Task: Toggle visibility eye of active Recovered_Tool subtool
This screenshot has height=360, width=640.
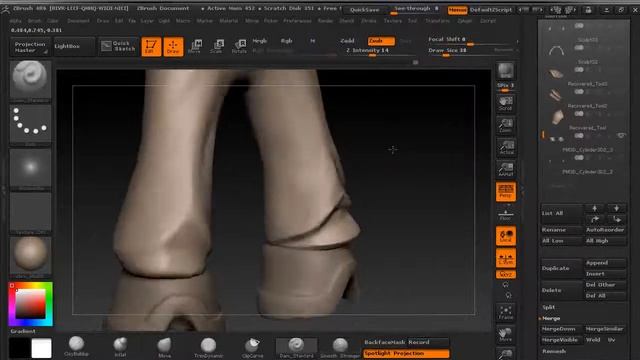Action: tap(621, 135)
